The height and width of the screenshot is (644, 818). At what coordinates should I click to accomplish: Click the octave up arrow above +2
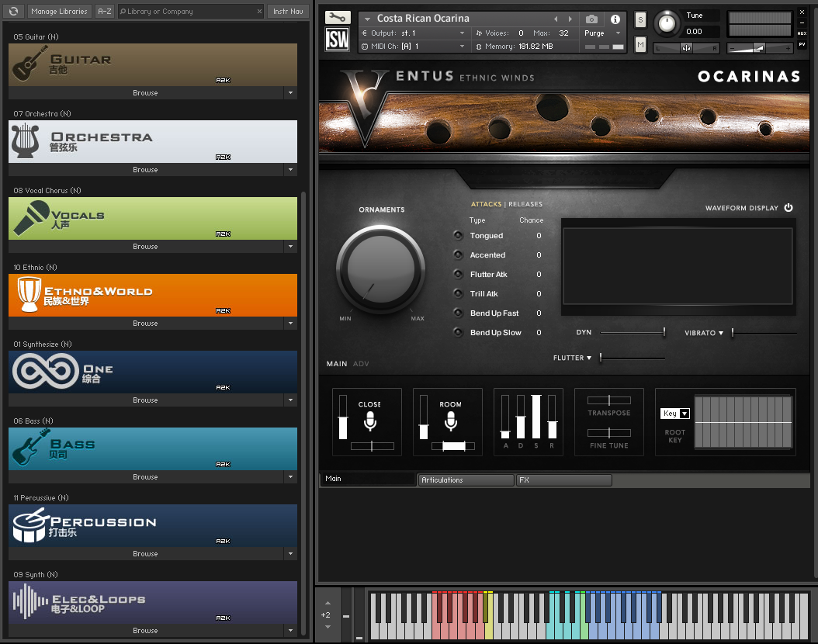[328, 604]
